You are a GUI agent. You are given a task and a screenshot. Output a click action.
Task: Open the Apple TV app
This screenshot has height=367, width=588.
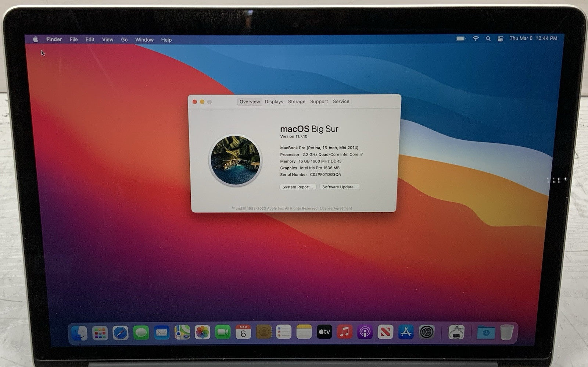click(x=324, y=332)
